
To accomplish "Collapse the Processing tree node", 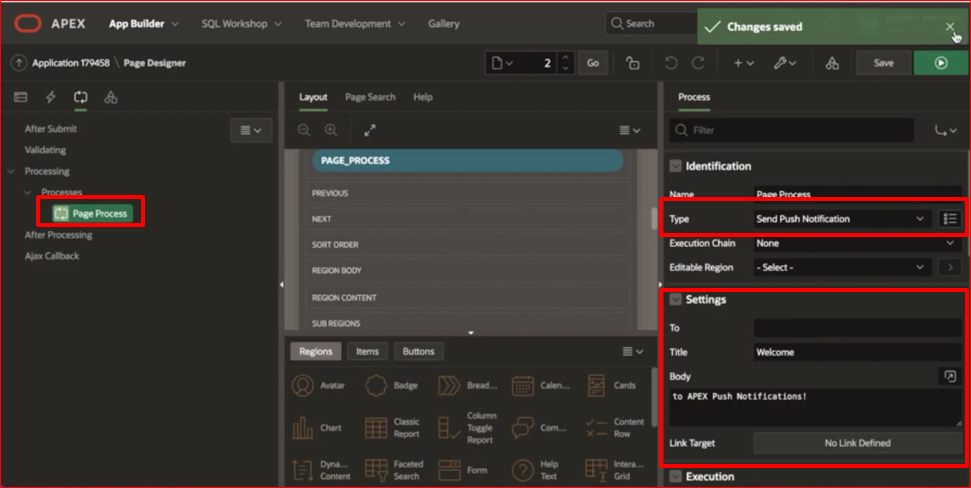I will (x=11, y=172).
